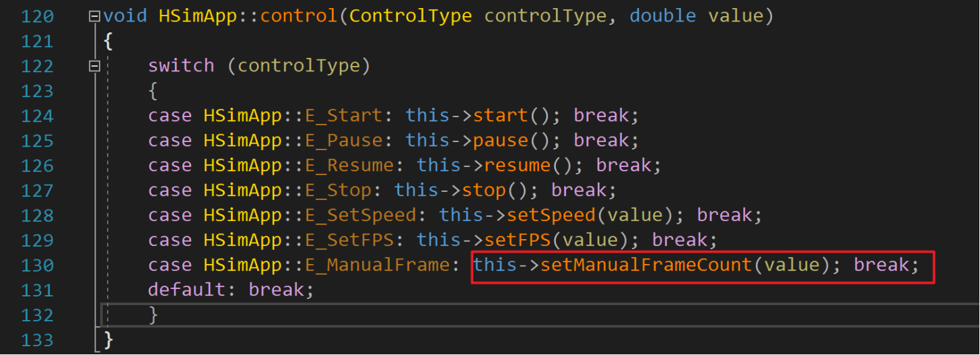Screen dimensions: 980x355
Task: Click line number 120 in the gutter
Action: click(37, 16)
